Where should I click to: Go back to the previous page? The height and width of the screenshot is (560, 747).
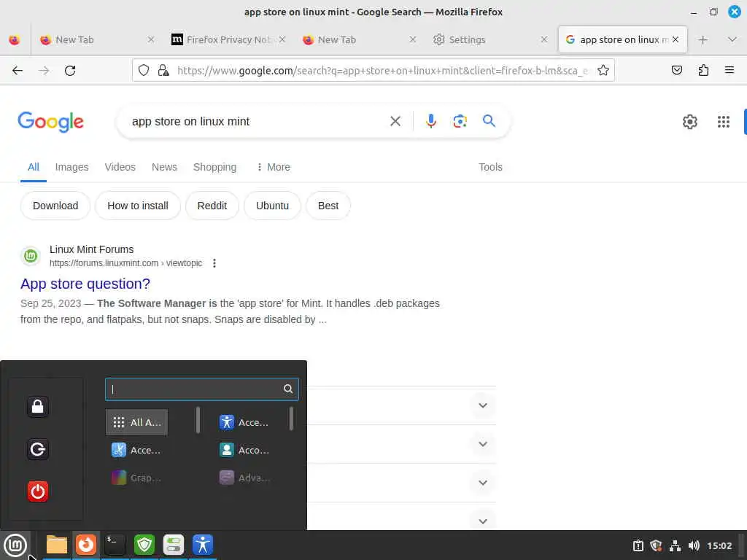point(18,71)
